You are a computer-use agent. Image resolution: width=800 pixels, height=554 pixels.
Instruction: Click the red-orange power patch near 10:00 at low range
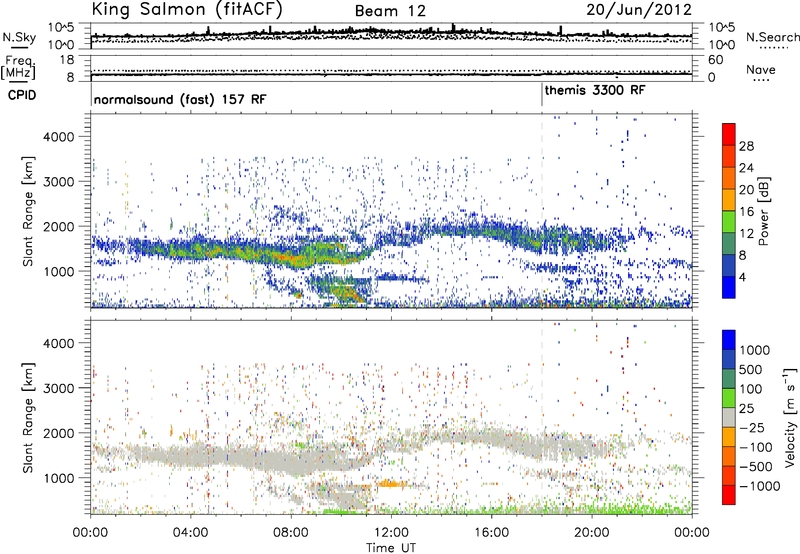[x=349, y=293]
